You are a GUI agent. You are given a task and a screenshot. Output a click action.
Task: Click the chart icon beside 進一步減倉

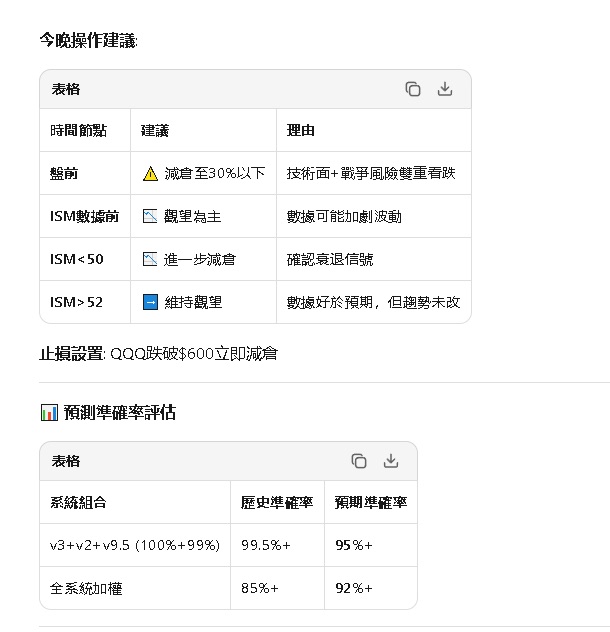(150, 259)
